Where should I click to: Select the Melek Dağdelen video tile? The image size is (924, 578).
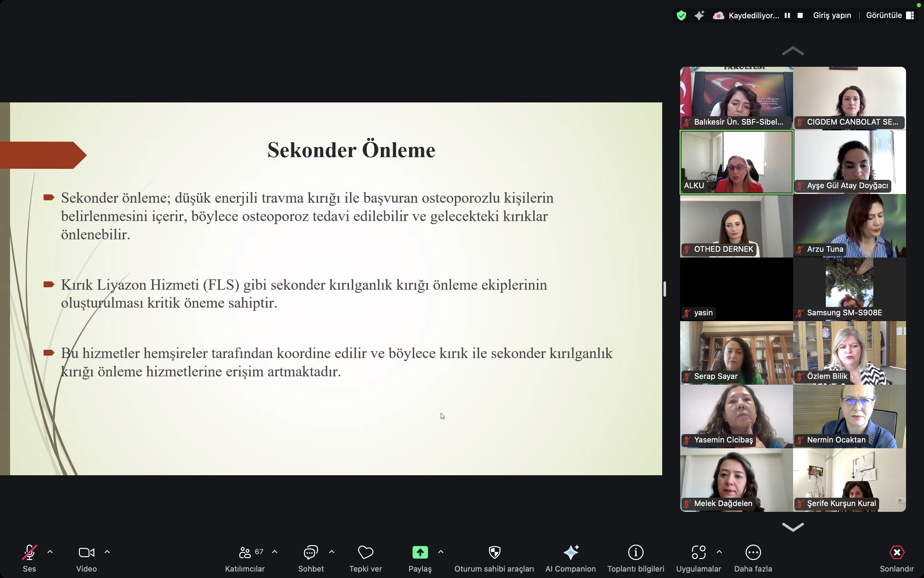736,480
